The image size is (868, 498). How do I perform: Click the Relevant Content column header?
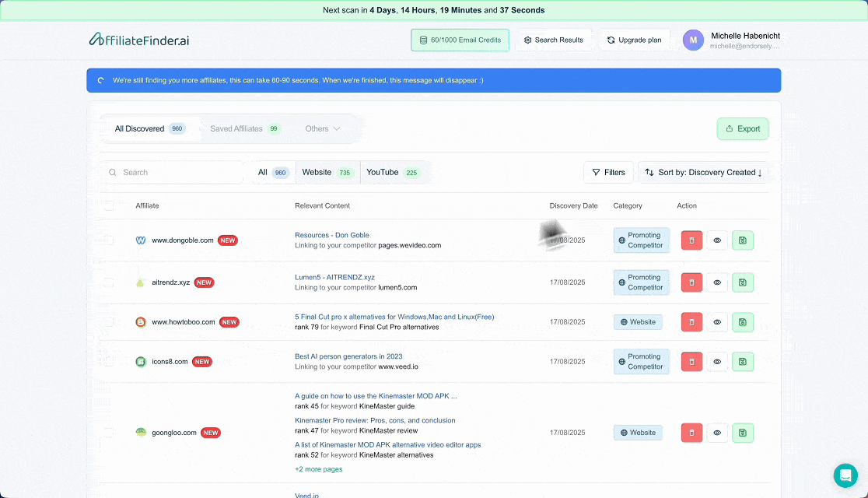click(322, 205)
